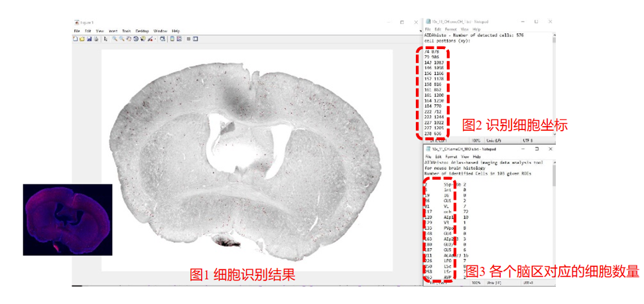The image size is (644, 304).
Task: Select the Pan hand tool
Action: pos(129,39)
